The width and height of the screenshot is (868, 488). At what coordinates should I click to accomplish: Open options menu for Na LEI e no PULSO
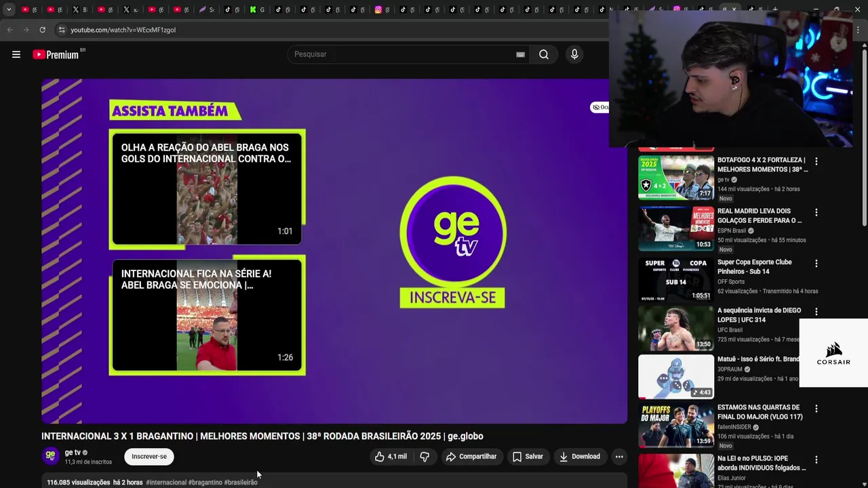click(816, 460)
